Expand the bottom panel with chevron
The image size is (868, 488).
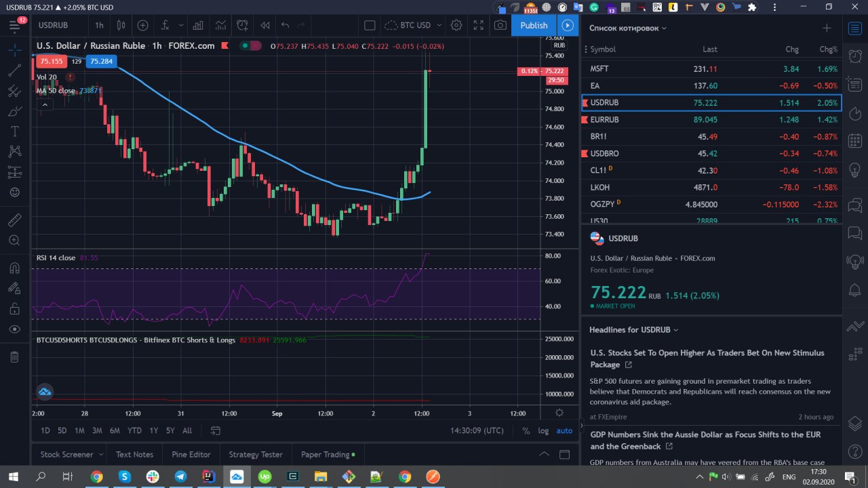[x=544, y=454]
